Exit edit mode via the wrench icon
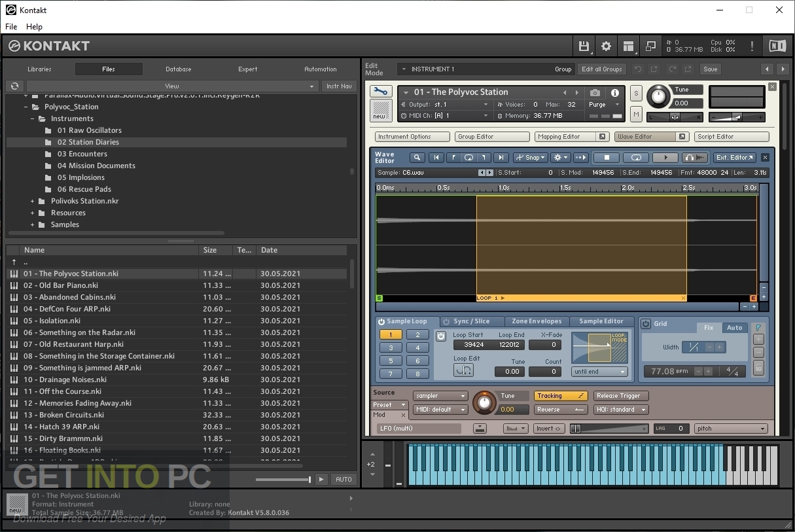The height and width of the screenshot is (532, 795). point(381,92)
